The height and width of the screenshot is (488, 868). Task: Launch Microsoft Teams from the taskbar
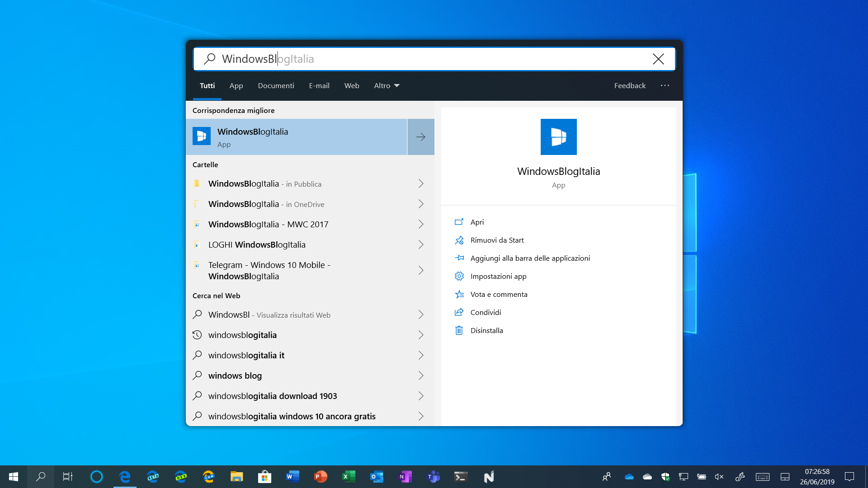[x=433, y=477]
